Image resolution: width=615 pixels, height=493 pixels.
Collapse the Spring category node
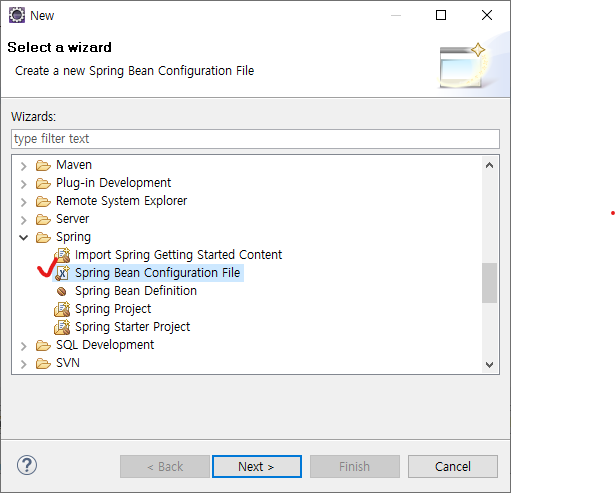point(24,237)
